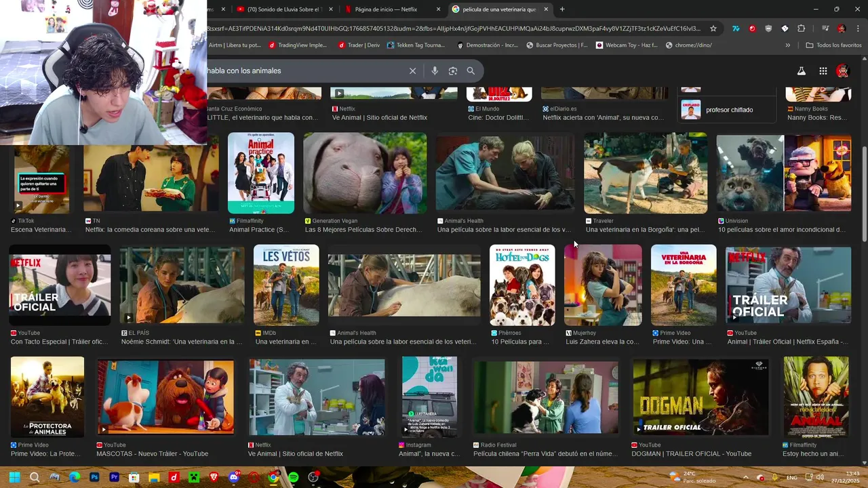Open the Google apps grid

(823, 70)
